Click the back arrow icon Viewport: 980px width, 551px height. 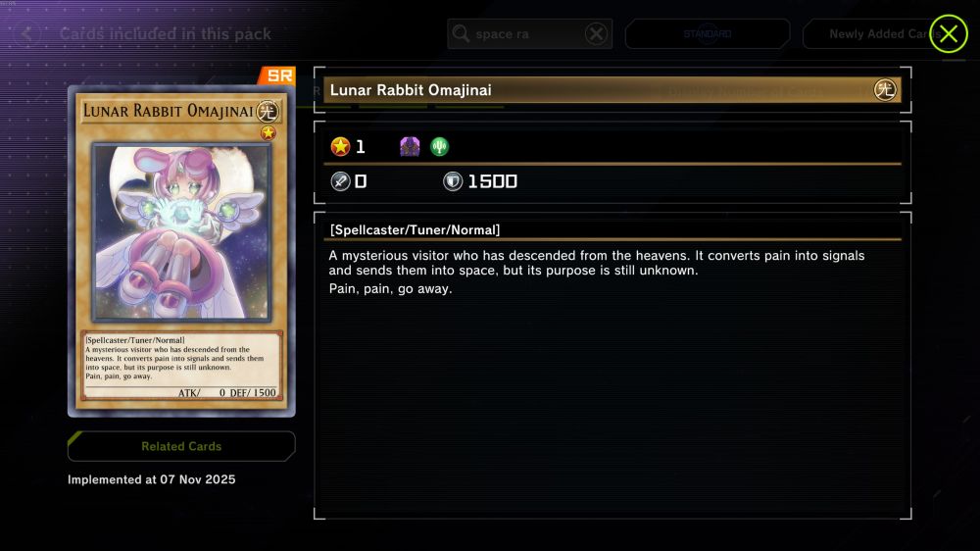[26, 33]
